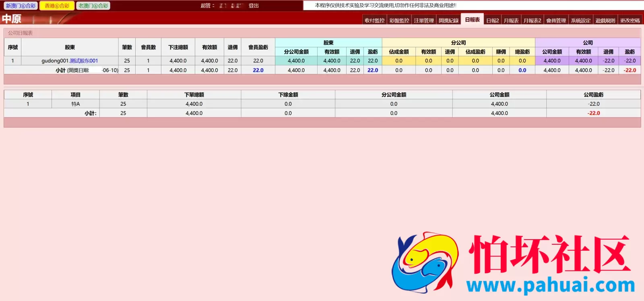Click 下單總額 column header
The image size is (644, 301).
194,95
